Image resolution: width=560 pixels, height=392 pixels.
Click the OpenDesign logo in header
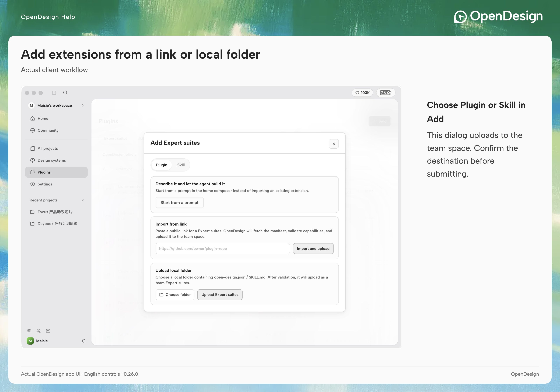[498, 17]
